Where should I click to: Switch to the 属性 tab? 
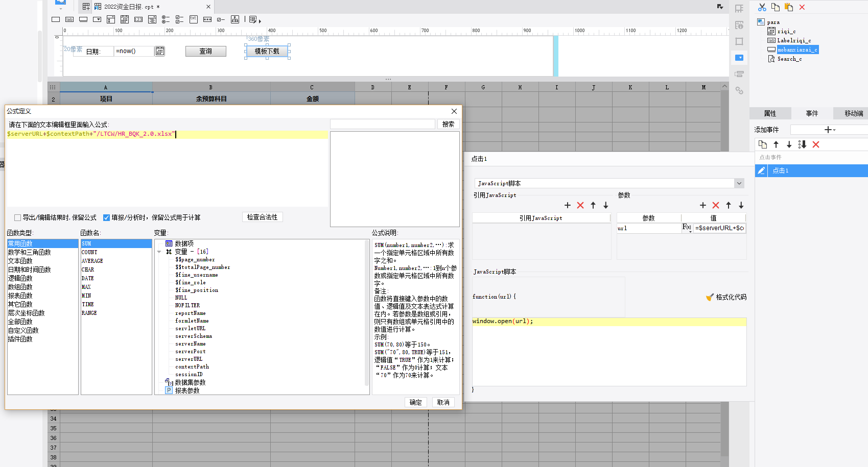point(770,113)
